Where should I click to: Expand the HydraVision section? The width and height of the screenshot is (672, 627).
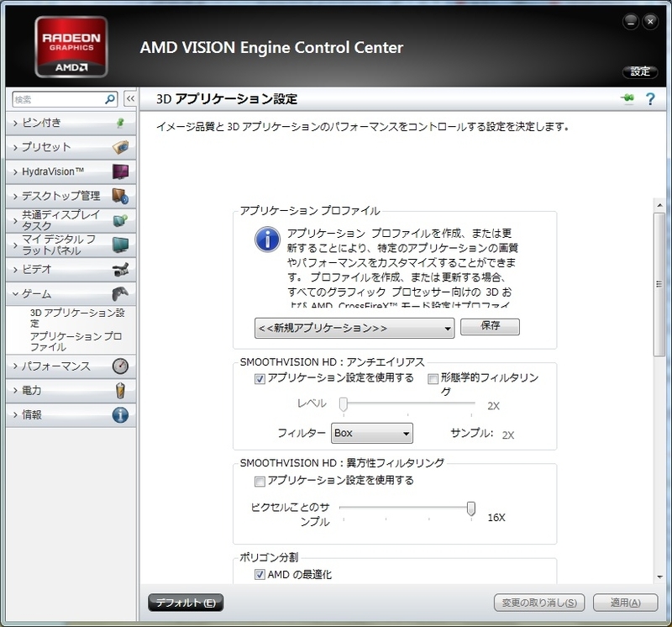(71, 171)
